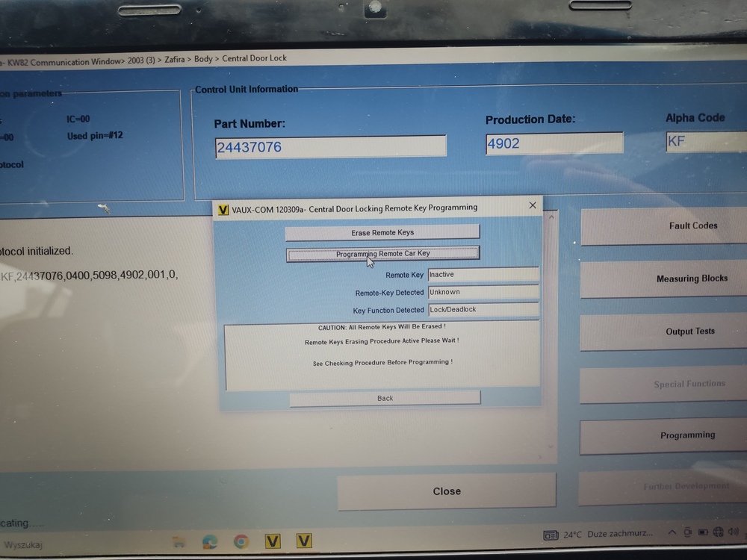Go back using the Back button
This screenshot has width=747, height=560.
(385, 398)
